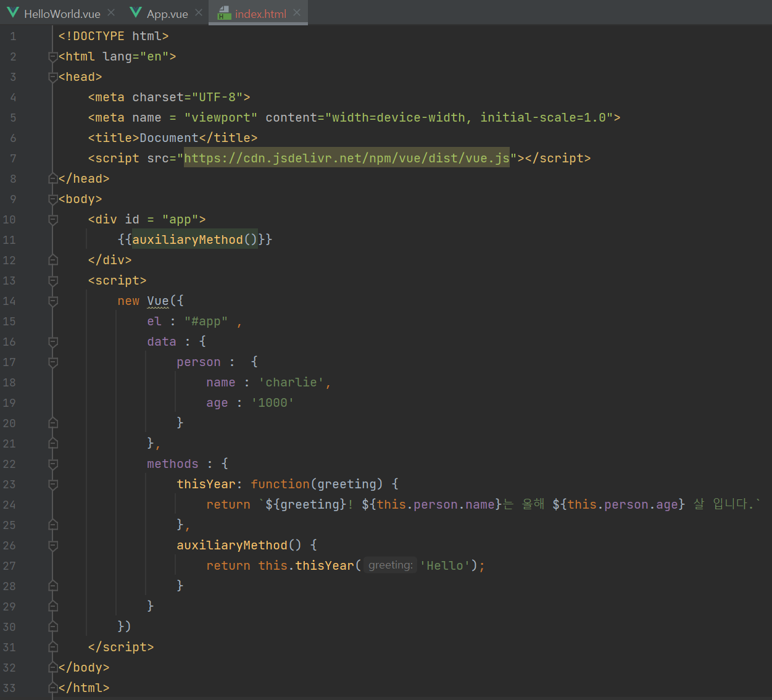
Task: Collapse the script tag fold on line 13
Action: (x=53, y=281)
